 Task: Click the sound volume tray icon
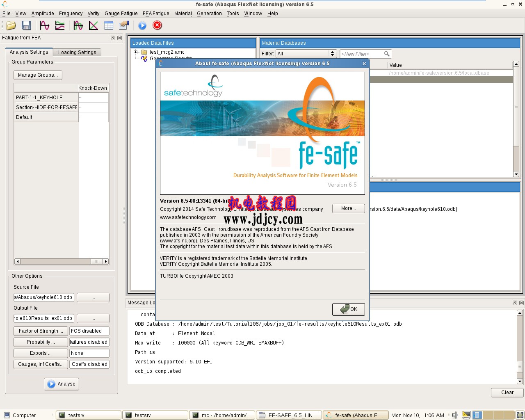454,415
